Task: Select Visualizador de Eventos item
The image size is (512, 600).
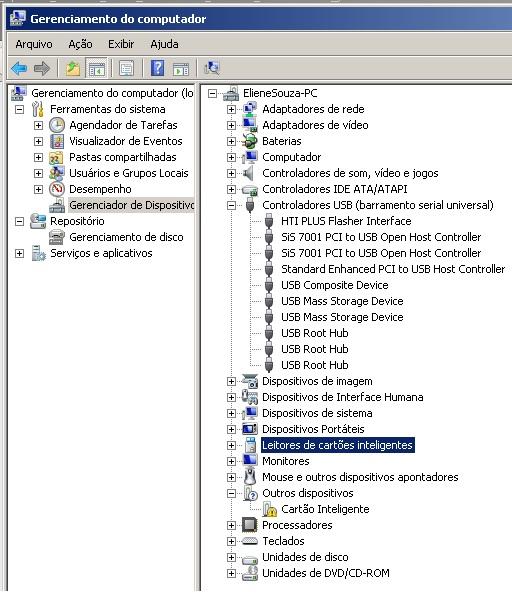Action: [126, 141]
